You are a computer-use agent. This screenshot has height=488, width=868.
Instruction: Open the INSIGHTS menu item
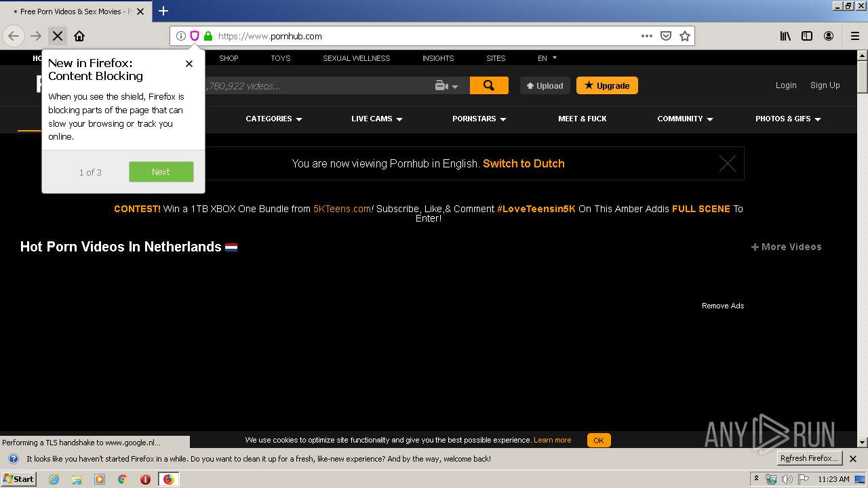(438, 58)
